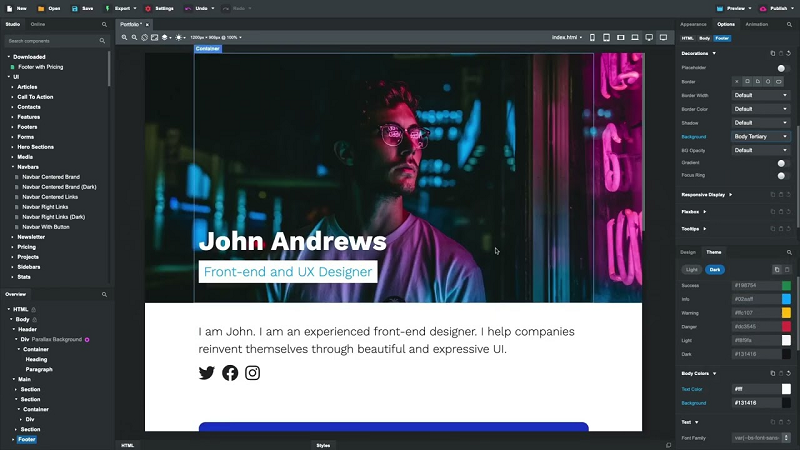Click the Danger red color swatch
The image size is (800, 450).
(x=786, y=326)
